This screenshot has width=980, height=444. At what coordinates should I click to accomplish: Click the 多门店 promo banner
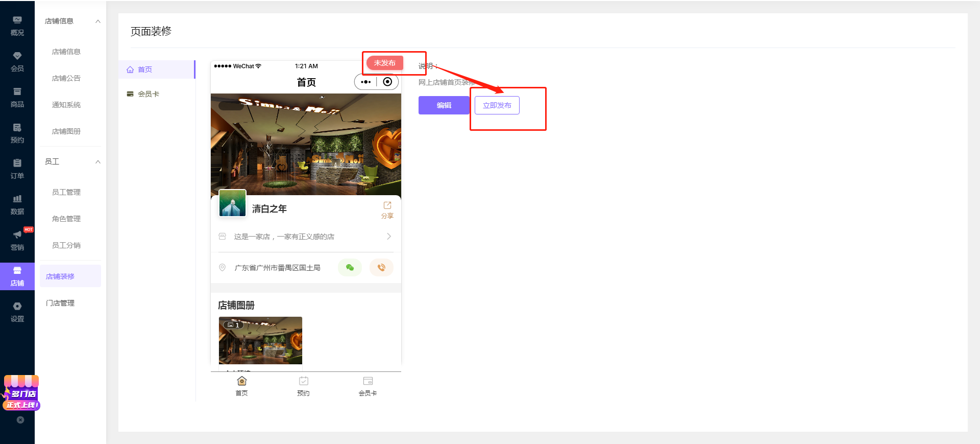pyautogui.click(x=21, y=393)
